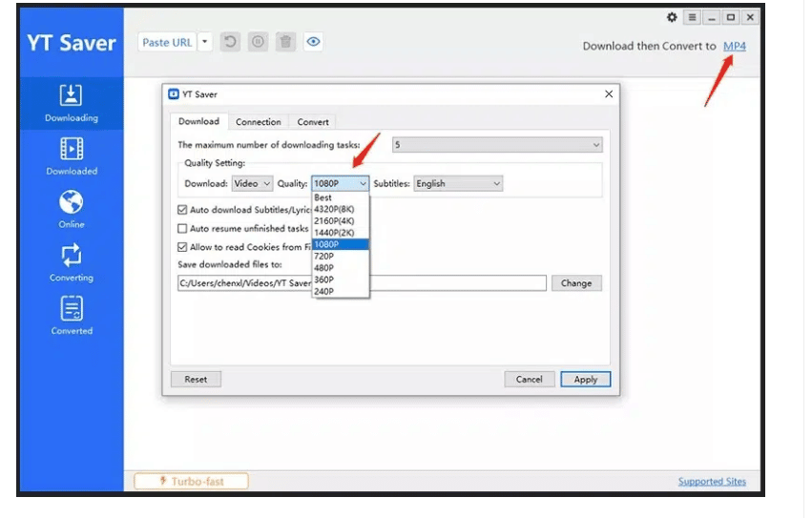
Task: Switch to the Convert tab
Action: point(313,122)
